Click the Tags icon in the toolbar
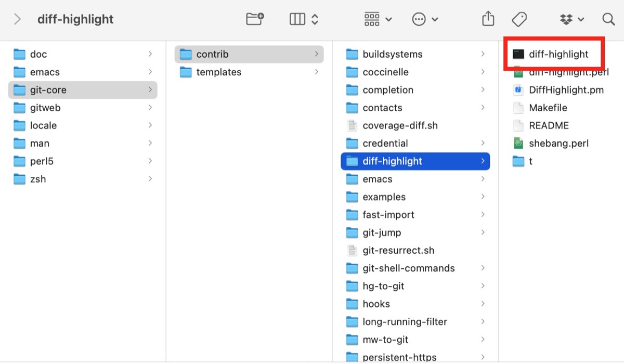 (x=518, y=18)
